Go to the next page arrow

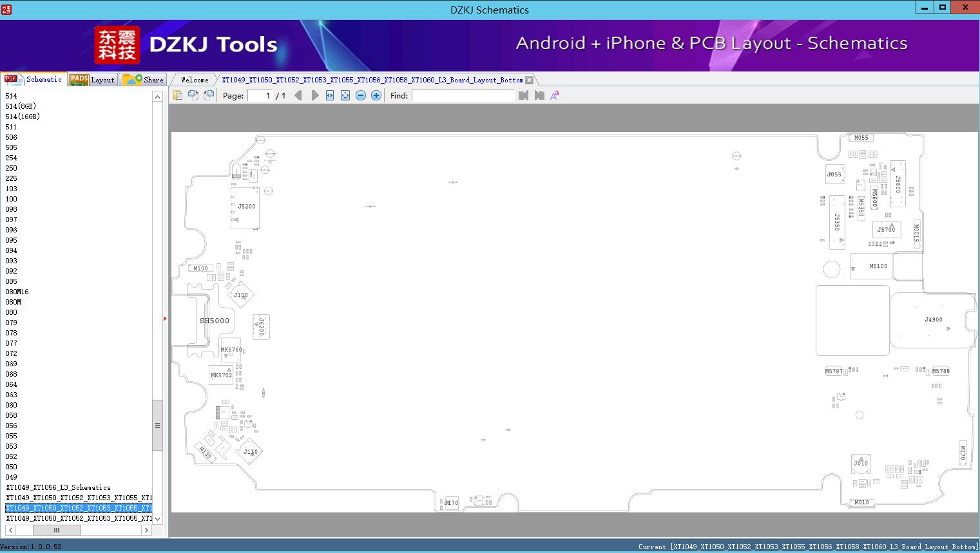315,95
